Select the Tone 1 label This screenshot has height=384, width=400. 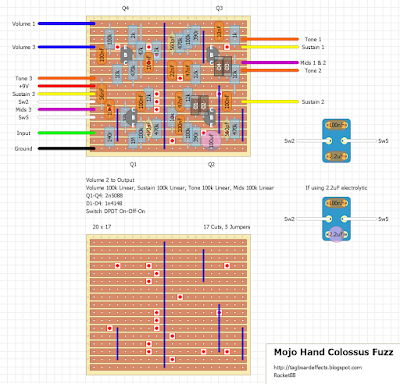point(313,39)
